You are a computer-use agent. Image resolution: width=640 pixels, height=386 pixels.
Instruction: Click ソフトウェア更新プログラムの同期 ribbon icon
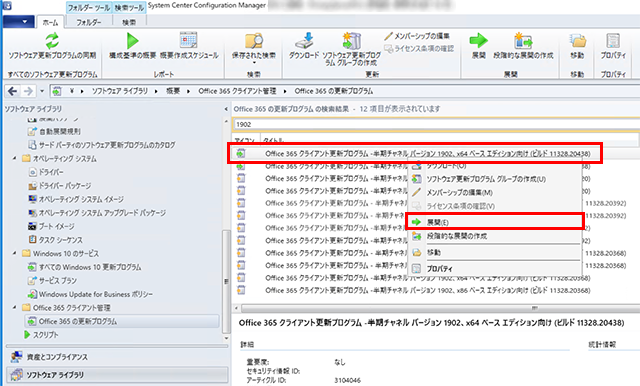52,41
